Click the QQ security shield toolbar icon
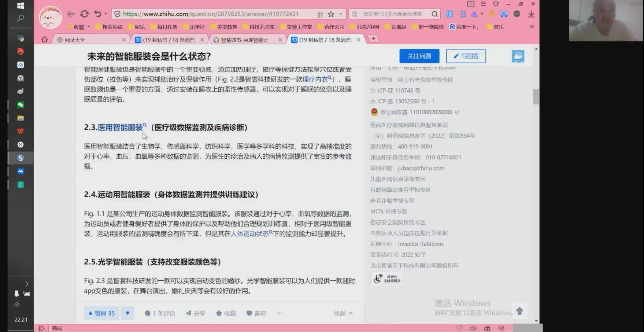 tap(504, 14)
